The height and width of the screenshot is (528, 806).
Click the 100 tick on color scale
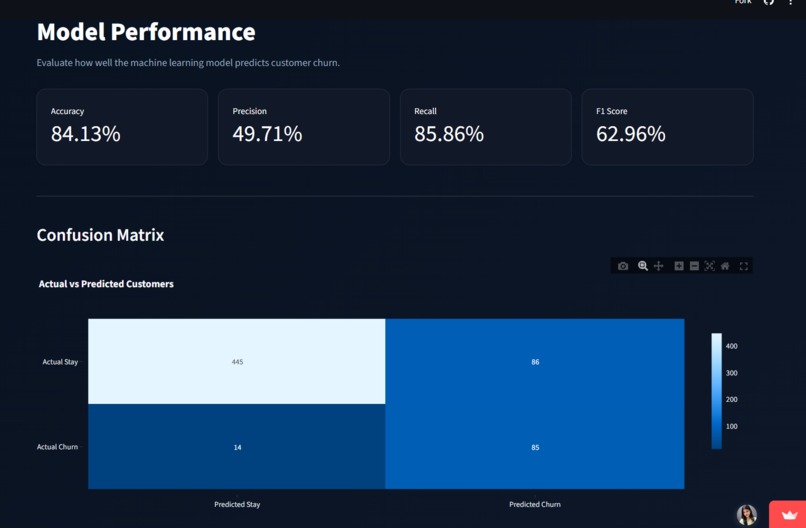tap(731, 426)
